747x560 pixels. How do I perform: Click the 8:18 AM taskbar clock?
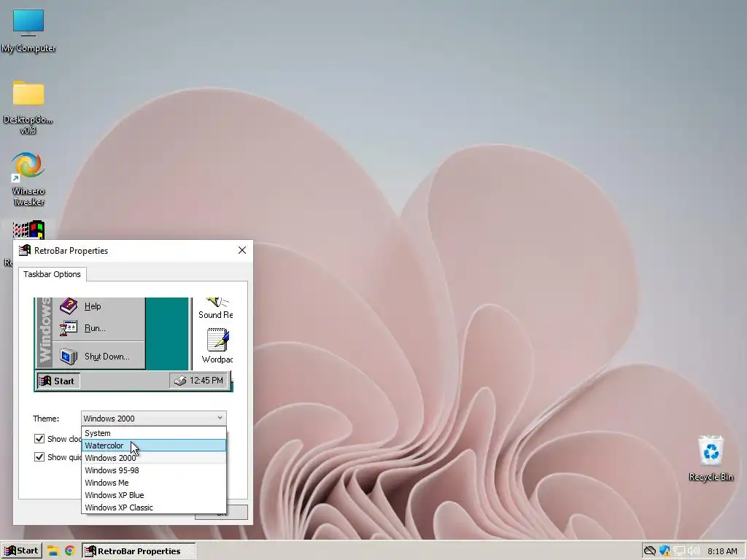(x=722, y=551)
